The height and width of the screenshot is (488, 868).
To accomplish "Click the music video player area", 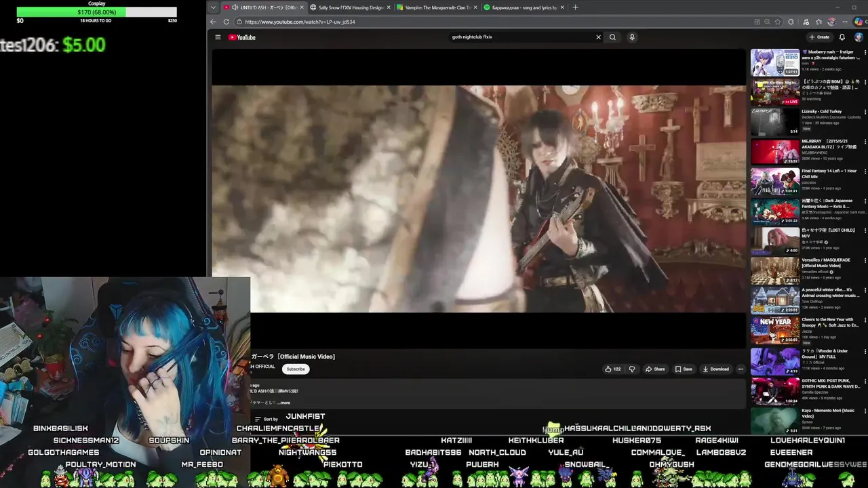I will tap(479, 199).
